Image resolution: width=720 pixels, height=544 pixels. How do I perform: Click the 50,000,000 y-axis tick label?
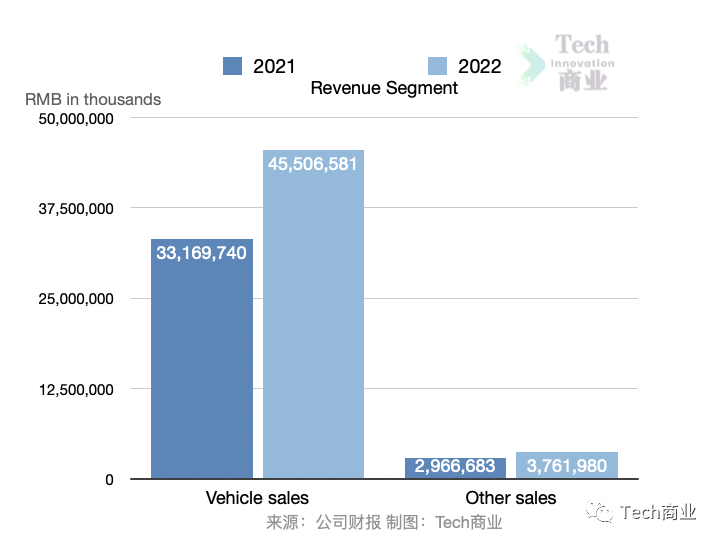[75, 119]
